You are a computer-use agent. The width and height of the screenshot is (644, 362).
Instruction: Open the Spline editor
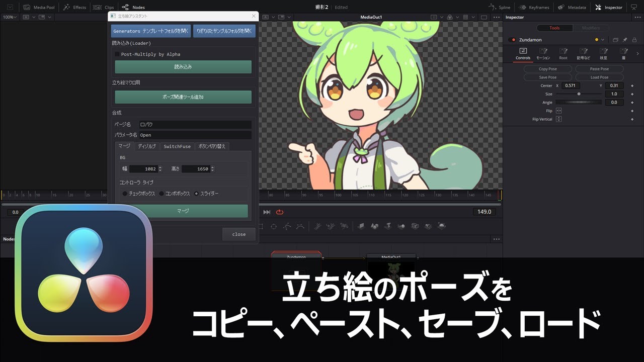[x=500, y=8]
